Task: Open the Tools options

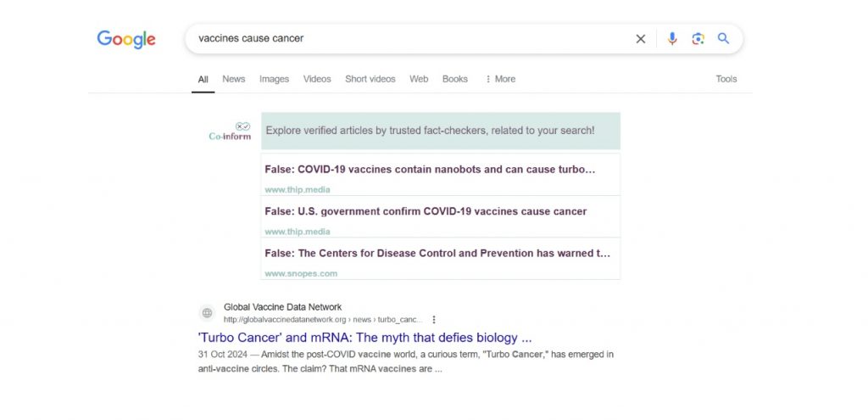Action: coord(726,79)
